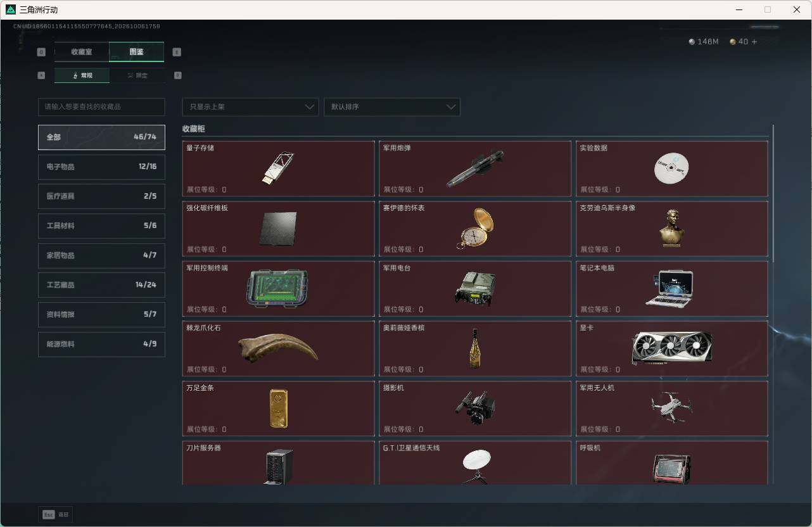Open the 默认排序 sort dropdown

click(392, 107)
